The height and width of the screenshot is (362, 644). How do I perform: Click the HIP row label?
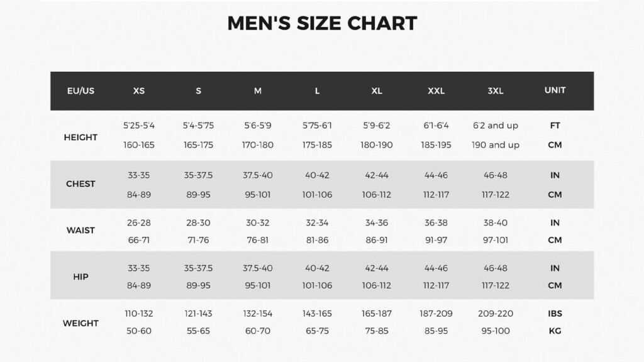point(80,277)
